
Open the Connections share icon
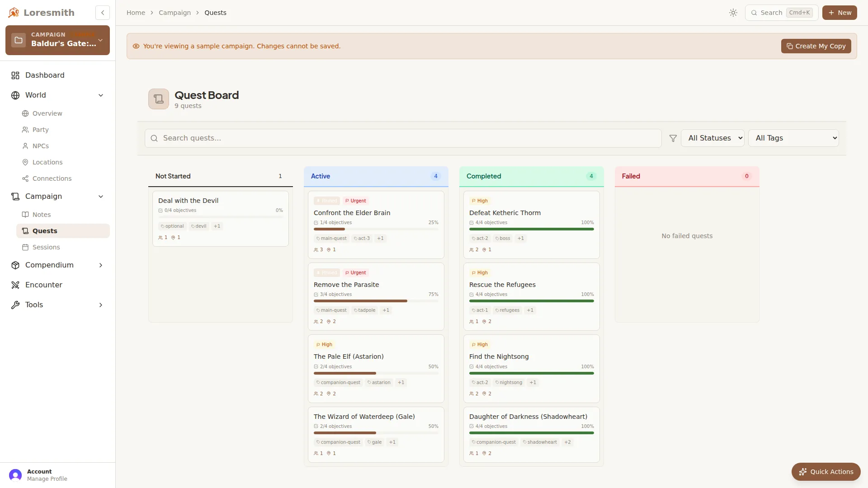tap(25, 178)
